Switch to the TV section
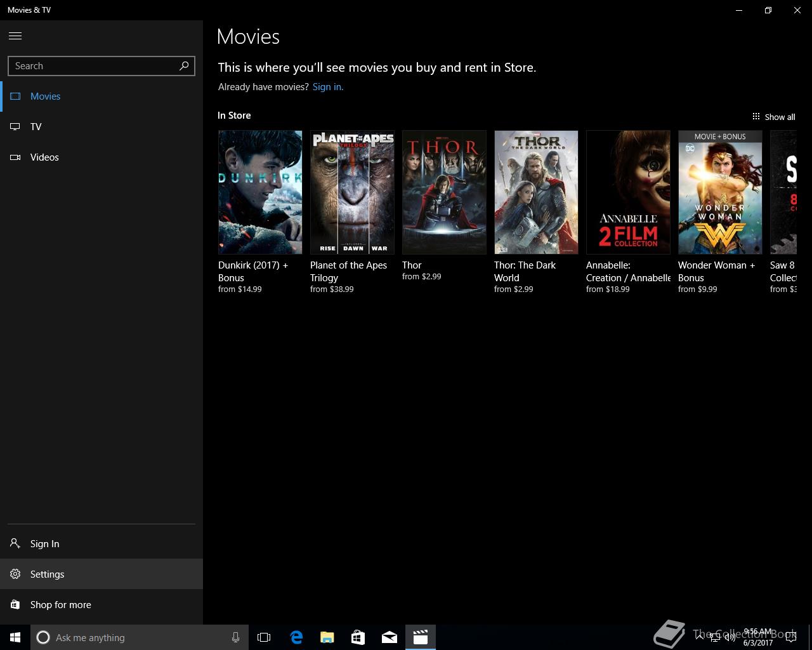 coord(101,127)
